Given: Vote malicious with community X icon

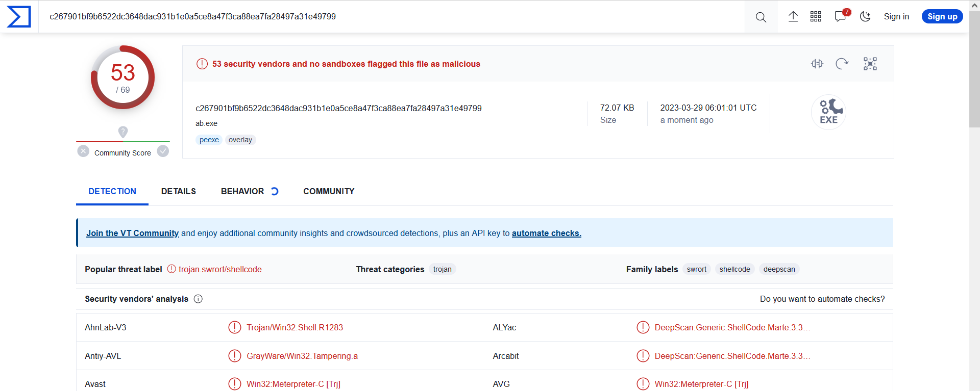Looking at the screenshot, I should [x=83, y=151].
